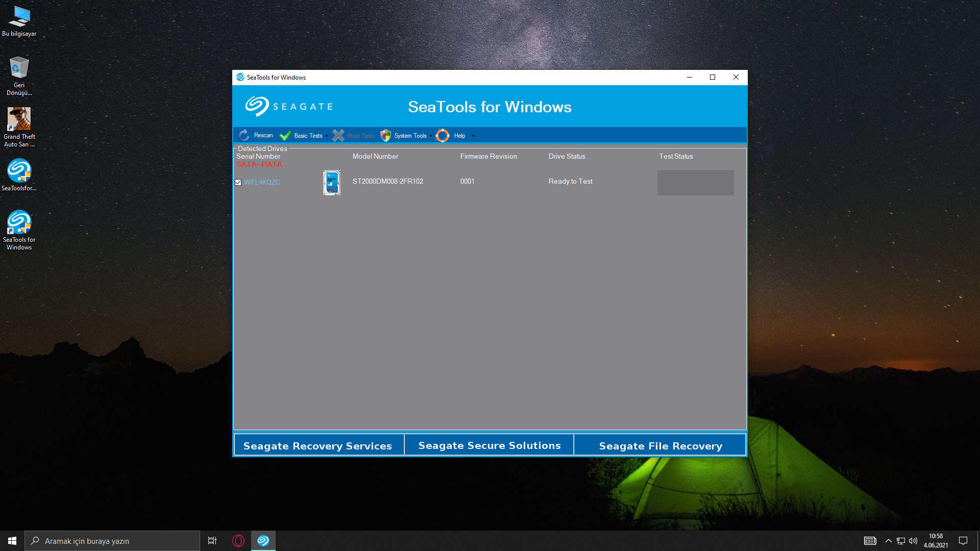The height and width of the screenshot is (551, 980).
Task: Click the Abort Tests X icon
Action: [x=338, y=136]
